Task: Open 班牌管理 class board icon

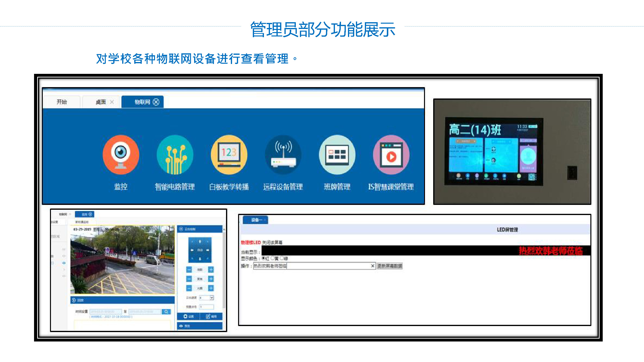Action: pyautogui.click(x=337, y=155)
